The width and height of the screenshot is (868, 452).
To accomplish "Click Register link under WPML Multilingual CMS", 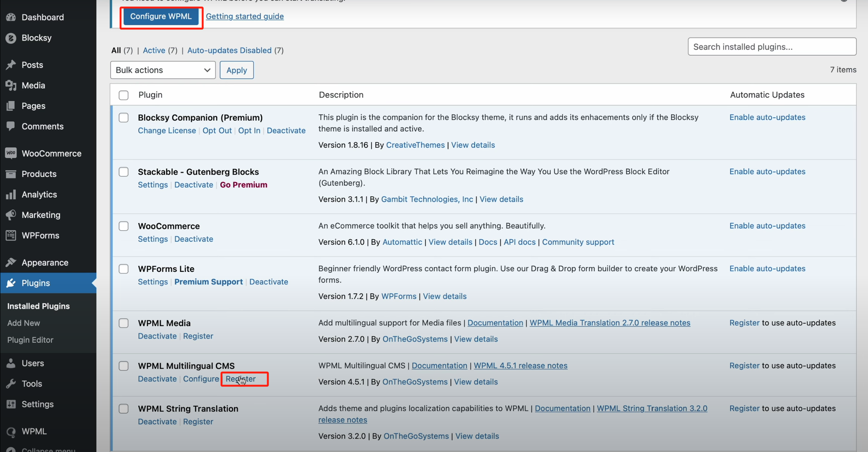I will (x=241, y=379).
